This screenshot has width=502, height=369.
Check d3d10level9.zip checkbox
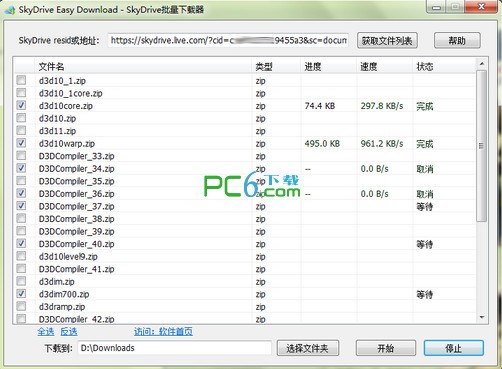coord(21,256)
